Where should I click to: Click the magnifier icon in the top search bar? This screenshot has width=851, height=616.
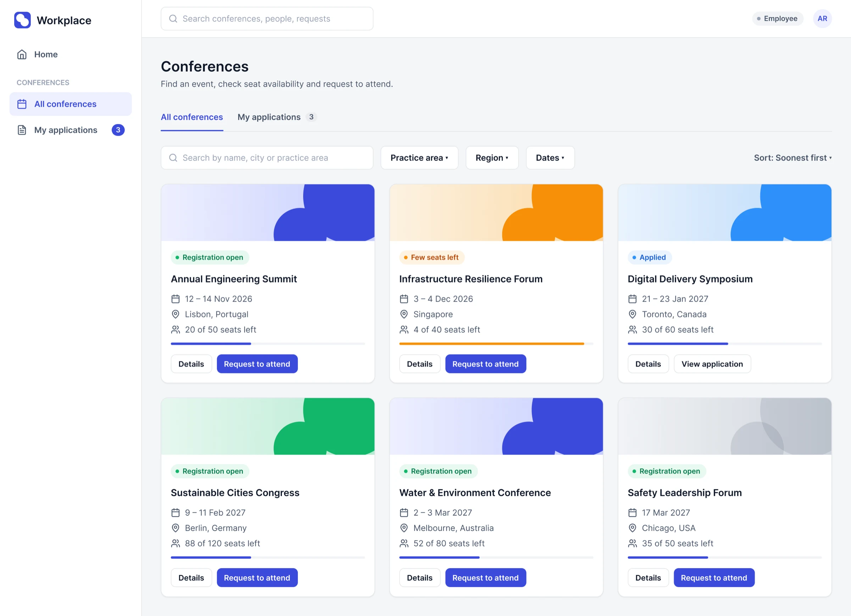(x=173, y=18)
